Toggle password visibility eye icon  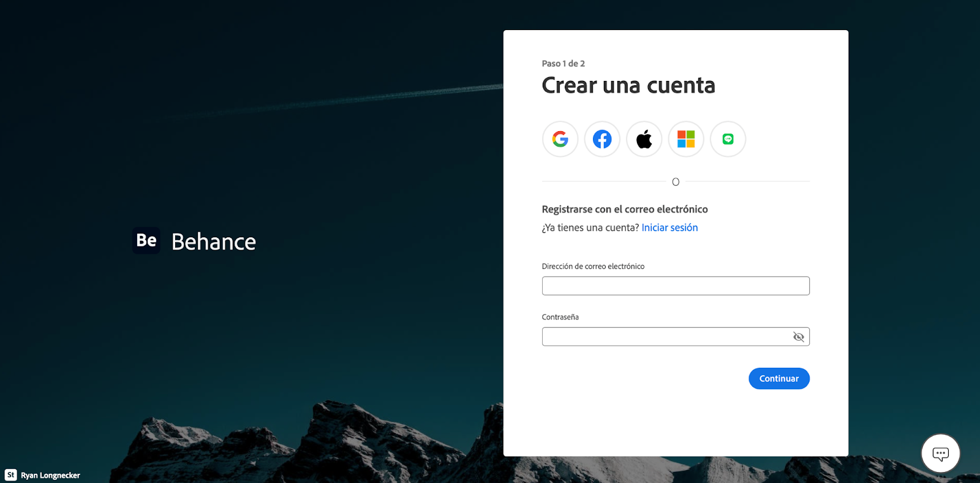pyautogui.click(x=798, y=337)
